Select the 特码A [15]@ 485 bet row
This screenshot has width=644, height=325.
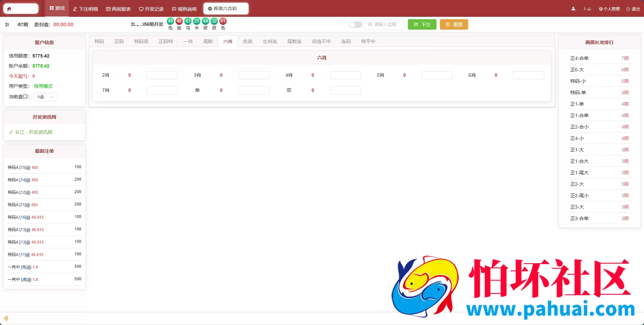(44, 167)
